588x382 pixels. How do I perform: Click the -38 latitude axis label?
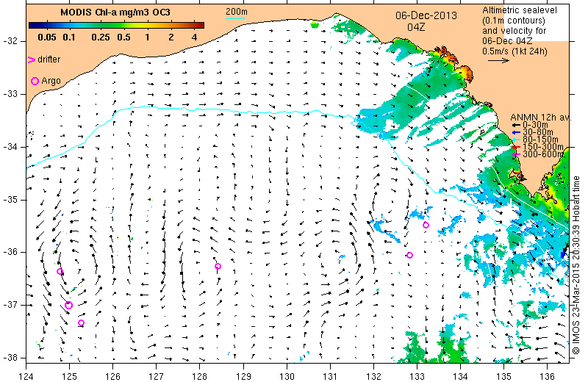click(10, 358)
